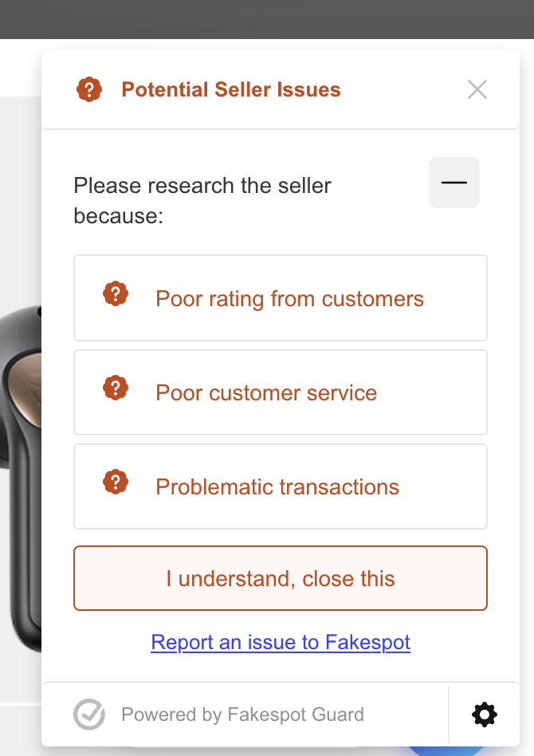Viewport: 534px width, 756px height.
Task: Click the question badge beside Problematic transactions
Action: pyautogui.click(x=116, y=482)
